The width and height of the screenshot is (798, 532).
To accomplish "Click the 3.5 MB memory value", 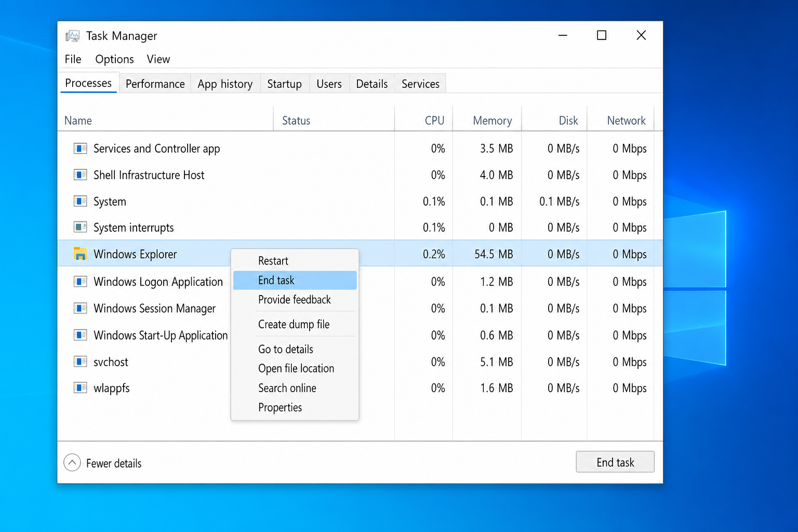I will pos(496,149).
